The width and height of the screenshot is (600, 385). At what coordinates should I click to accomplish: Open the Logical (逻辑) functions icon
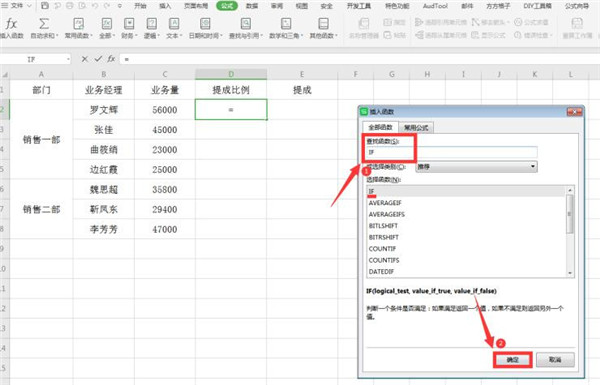point(152,24)
